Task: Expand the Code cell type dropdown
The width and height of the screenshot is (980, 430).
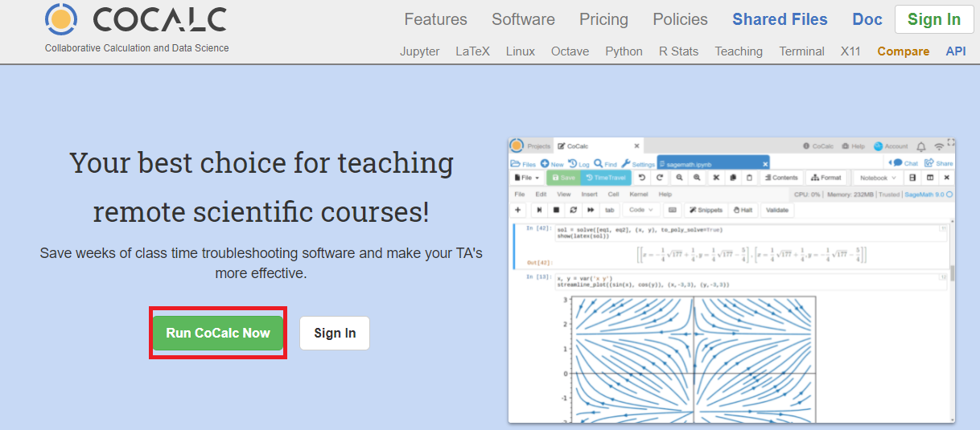Action: 641,210
